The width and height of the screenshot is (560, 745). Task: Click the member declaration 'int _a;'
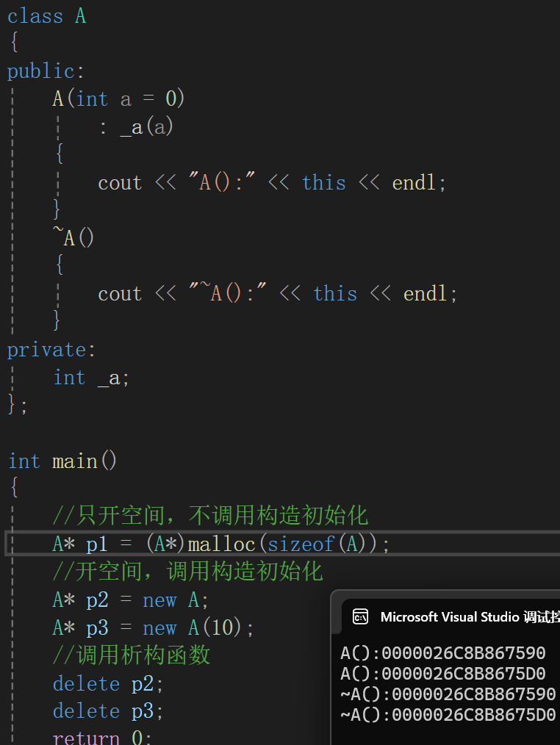pyautogui.click(x=91, y=378)
